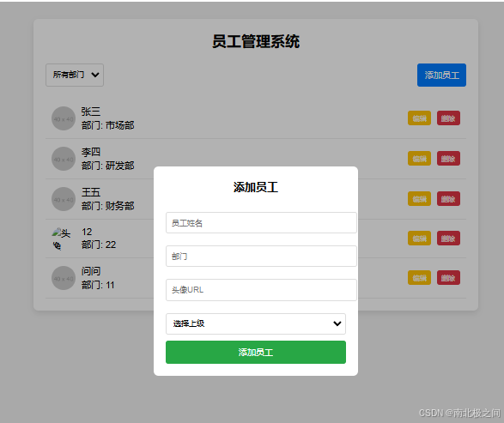Delete employee 李四
Image resolution: width=504 pixels, height=423 pixels.
coord(448,159)
